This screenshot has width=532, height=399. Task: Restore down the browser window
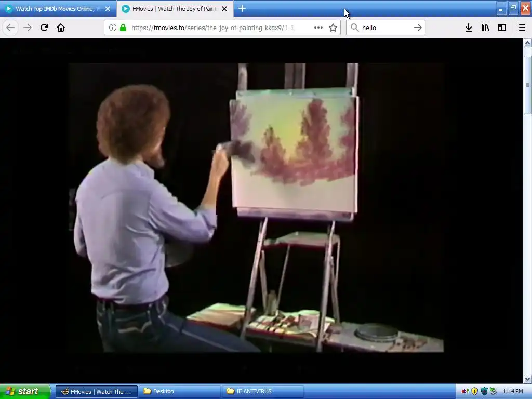coord(513,9)
